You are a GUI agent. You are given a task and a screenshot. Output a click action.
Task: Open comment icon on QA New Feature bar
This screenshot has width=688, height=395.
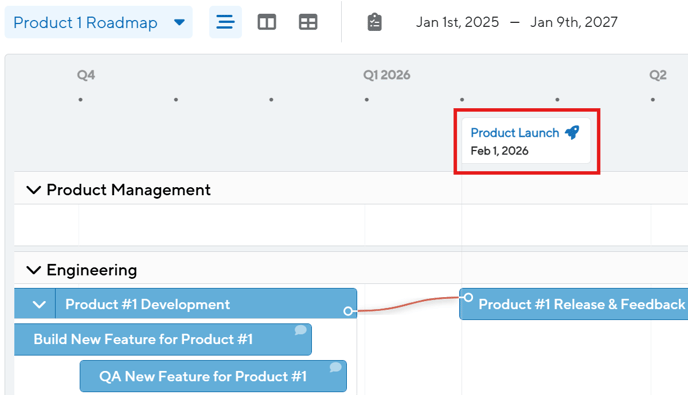[x=335, y=367]
